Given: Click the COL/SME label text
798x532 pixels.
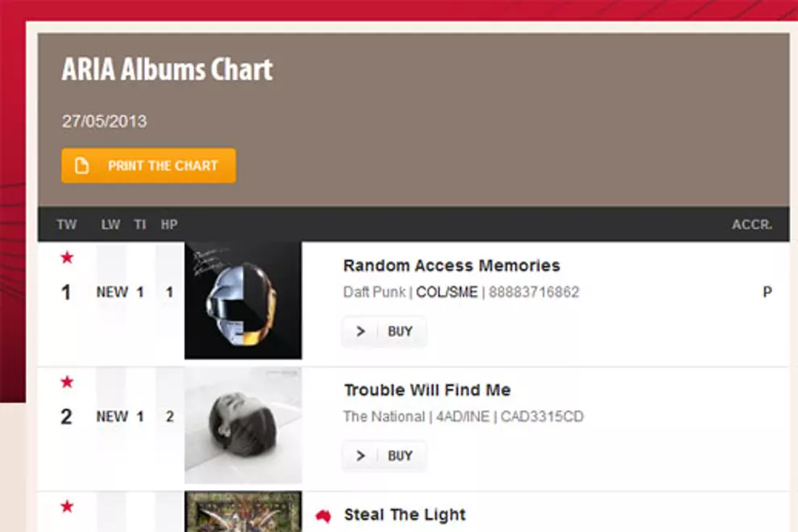Looking at the screenshot, I should coord(447,292).
